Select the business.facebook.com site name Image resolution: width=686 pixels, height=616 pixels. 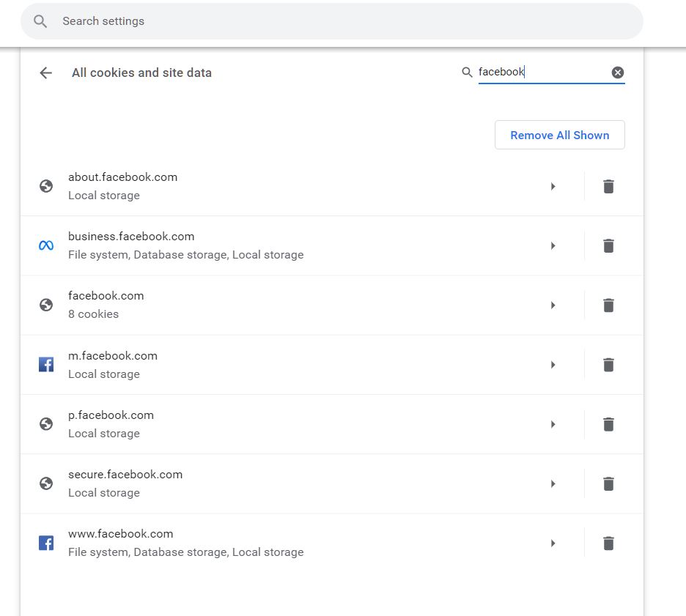point(131,237)
